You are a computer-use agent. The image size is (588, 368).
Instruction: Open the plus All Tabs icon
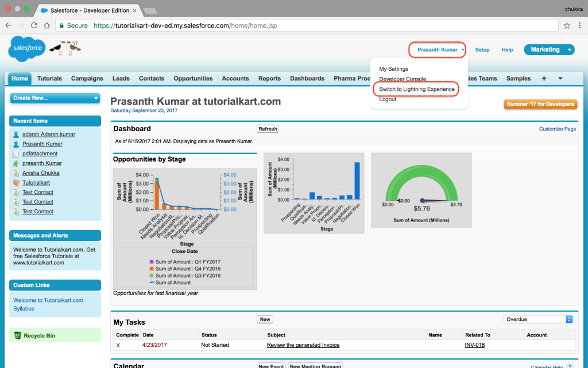(x=544, y=79)
